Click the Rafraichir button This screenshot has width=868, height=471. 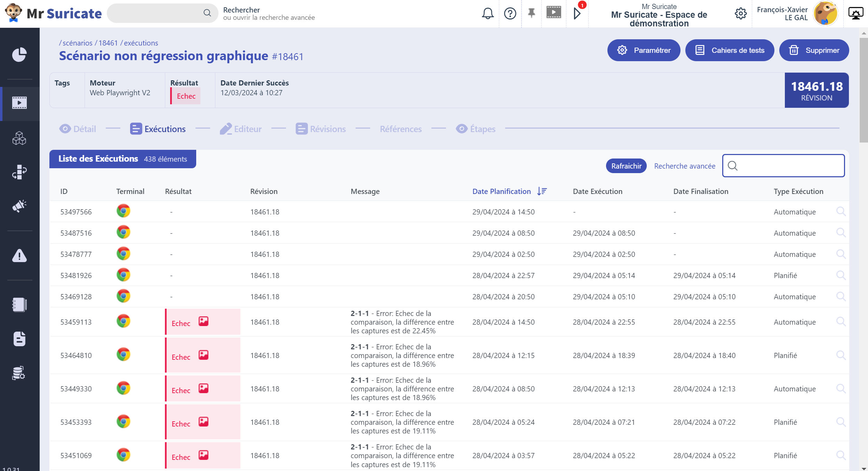coord(626,166)
